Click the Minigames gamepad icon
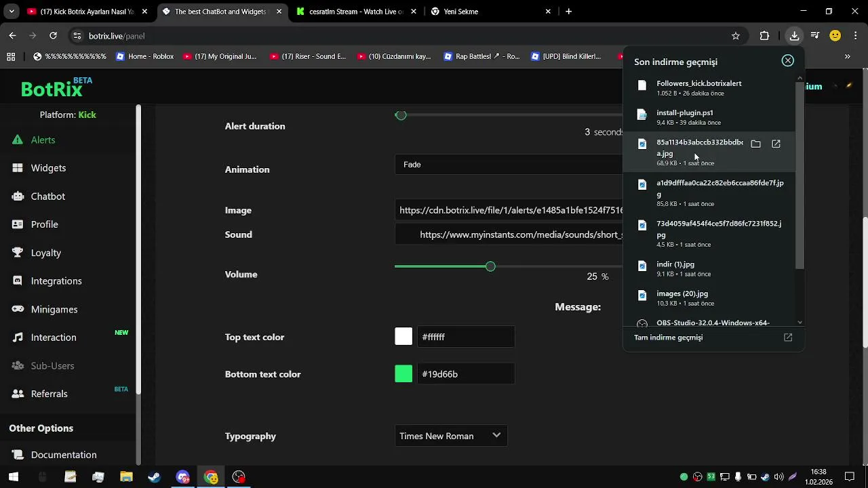 [18, 309]
